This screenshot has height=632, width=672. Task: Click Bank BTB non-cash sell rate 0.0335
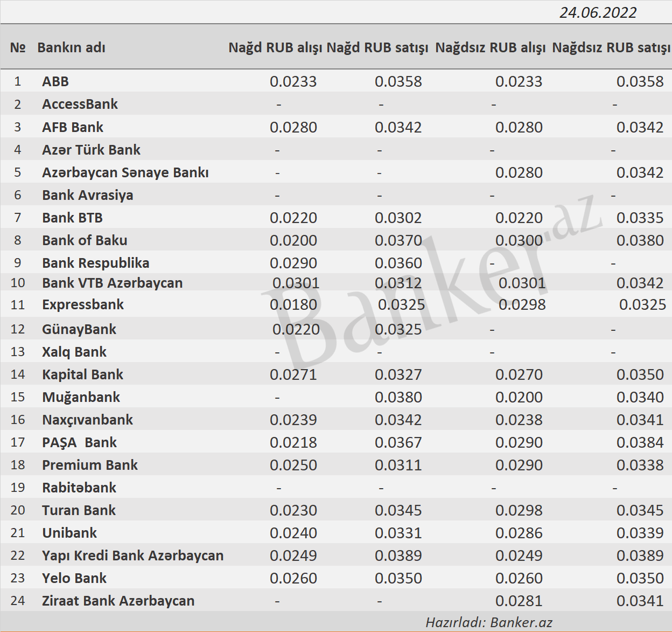pyautogui.click(x=640, y=218)
